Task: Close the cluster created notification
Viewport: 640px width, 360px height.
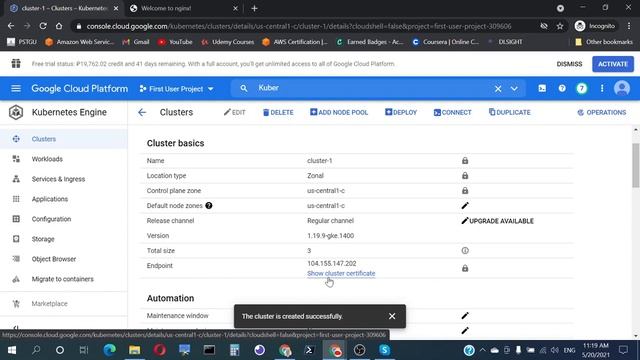Action: 392,316
